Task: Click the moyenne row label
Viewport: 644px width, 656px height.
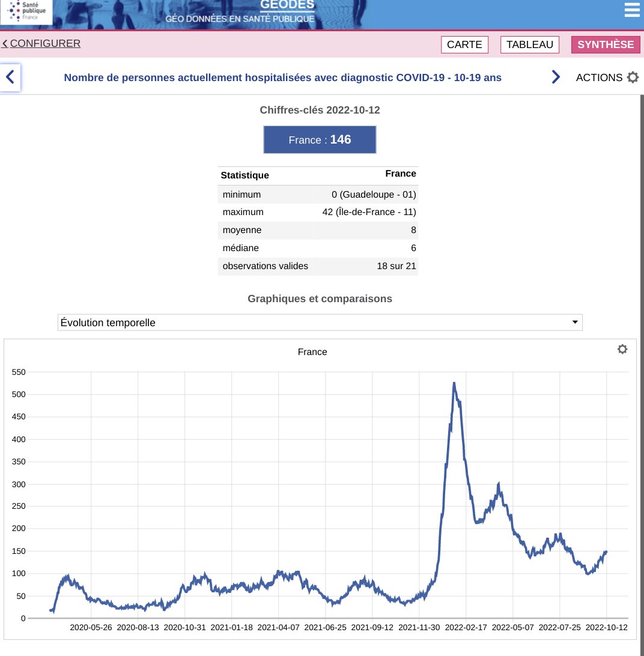Action: coord(242,230)
